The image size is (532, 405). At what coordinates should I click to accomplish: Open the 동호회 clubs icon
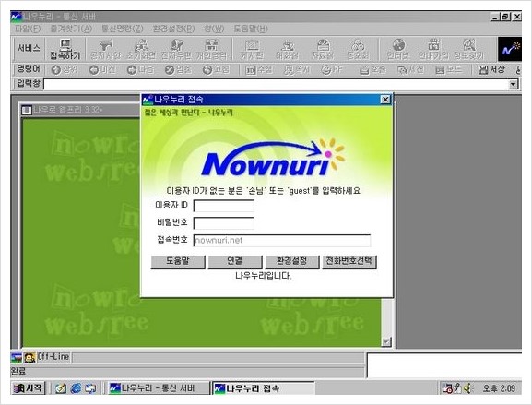[358, 49]
